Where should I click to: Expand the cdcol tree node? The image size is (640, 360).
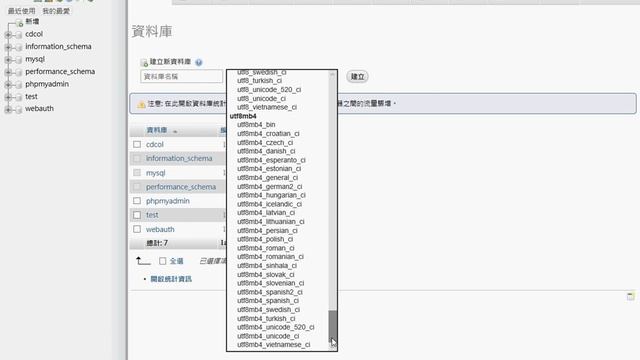[x=8, y=35]
